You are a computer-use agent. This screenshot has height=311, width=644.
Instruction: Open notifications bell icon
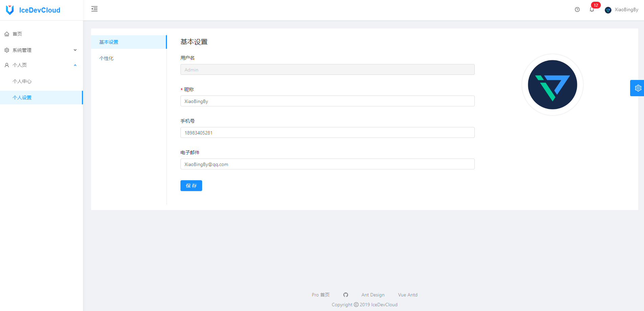[592, 9]
